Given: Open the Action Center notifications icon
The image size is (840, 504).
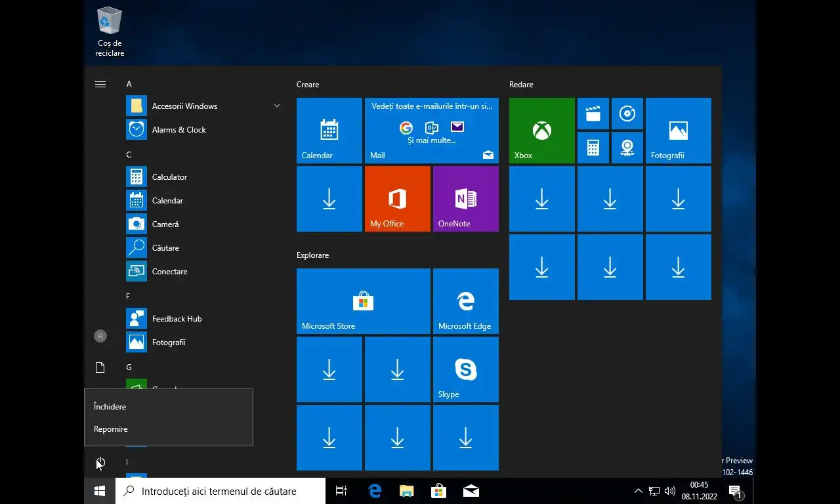Looking at the screenshot, I should tap(735, 491).
